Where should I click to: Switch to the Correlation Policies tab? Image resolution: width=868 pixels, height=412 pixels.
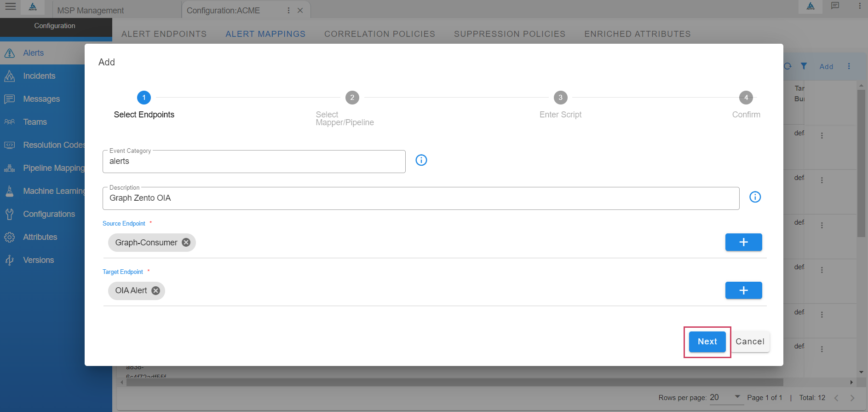pyautogui.click(x=379, y=34)
